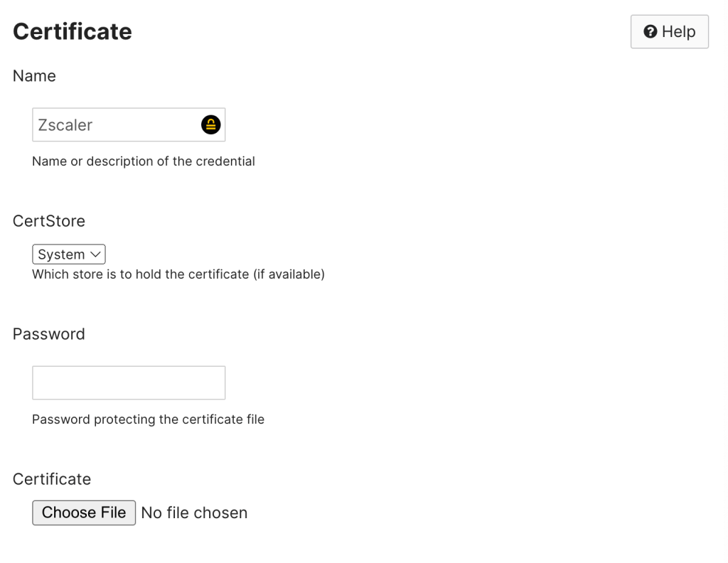This screenshot has width=728, height=563.
Task: Click the Certificate label above file chooser
Action: [x=52, y=479]
